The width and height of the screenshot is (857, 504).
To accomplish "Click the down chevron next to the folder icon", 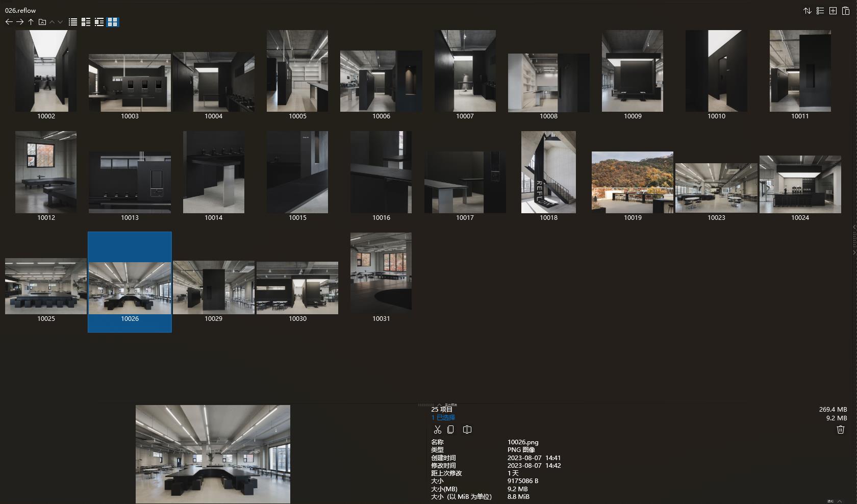I will (x=60, y=22).
